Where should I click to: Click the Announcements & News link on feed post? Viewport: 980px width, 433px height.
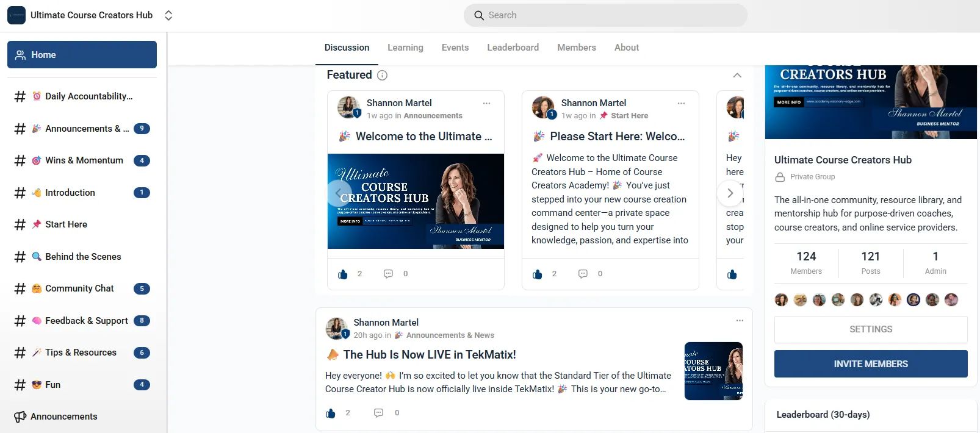point(450,335)
